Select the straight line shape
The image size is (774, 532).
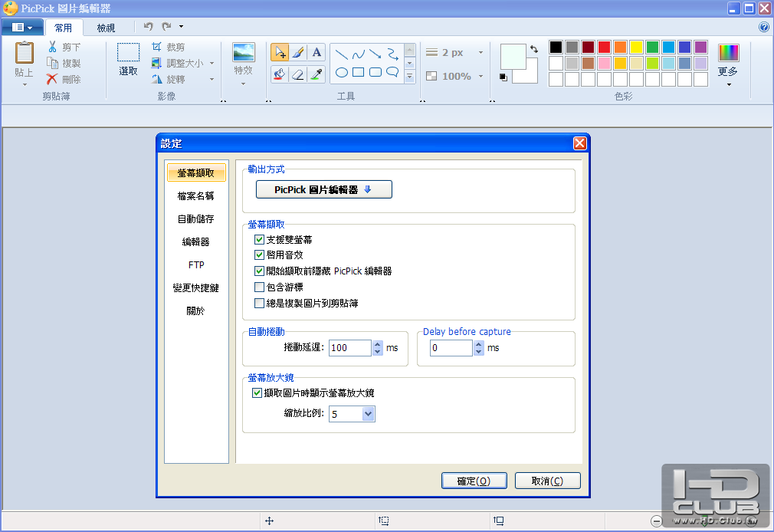pyautogui.click(x=342, y=54)
